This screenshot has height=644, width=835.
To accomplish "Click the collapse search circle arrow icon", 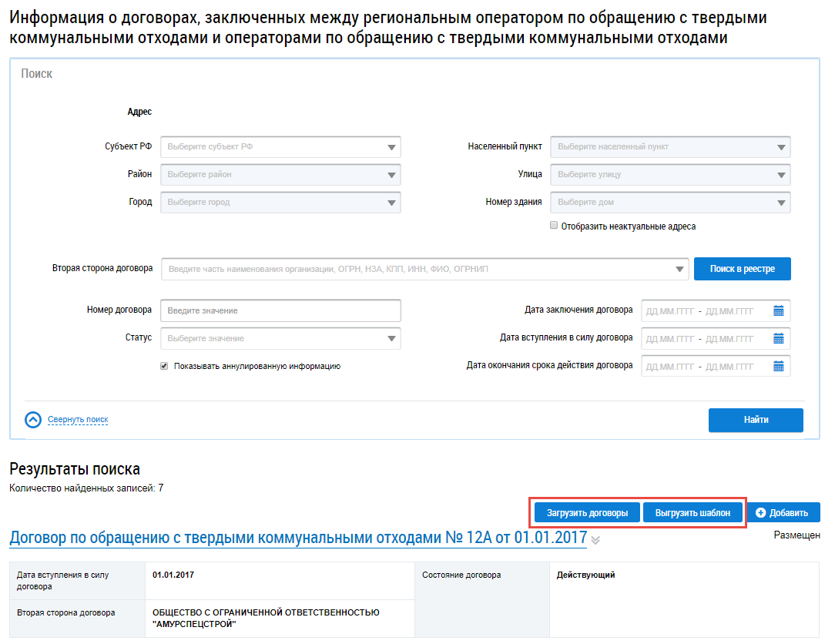I will click(33, 420).
